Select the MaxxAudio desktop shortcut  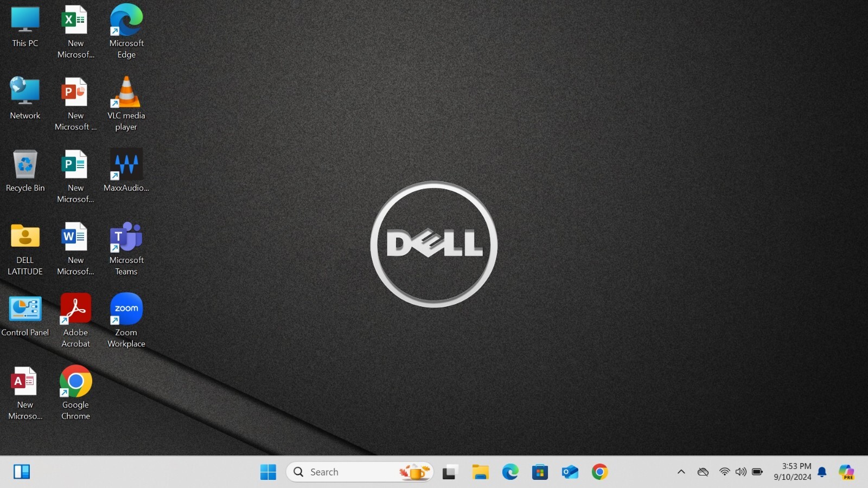coord(126,171)
